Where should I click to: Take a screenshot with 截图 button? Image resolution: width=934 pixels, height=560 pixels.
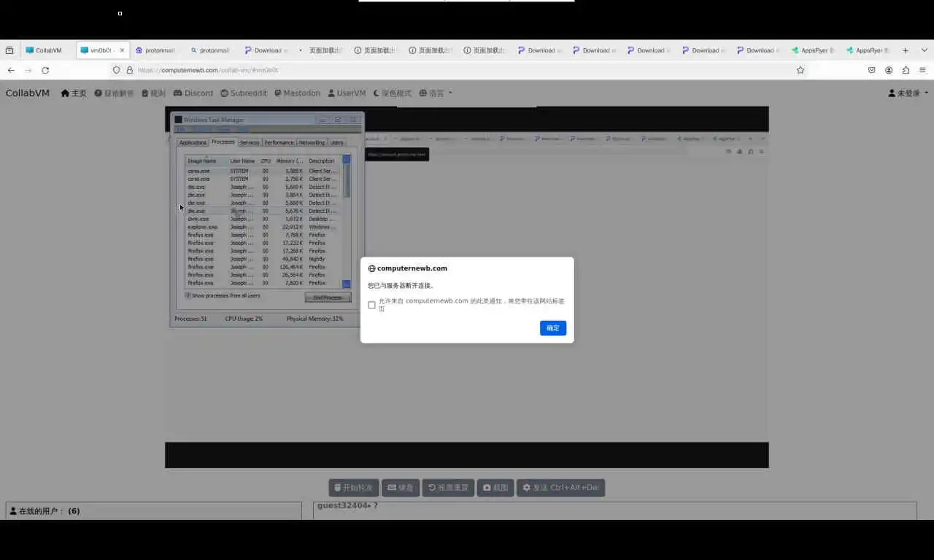(x=495, y=488)
